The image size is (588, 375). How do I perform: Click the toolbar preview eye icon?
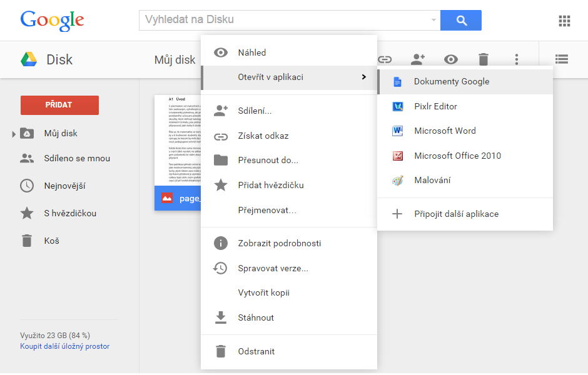tap(451, 59)
